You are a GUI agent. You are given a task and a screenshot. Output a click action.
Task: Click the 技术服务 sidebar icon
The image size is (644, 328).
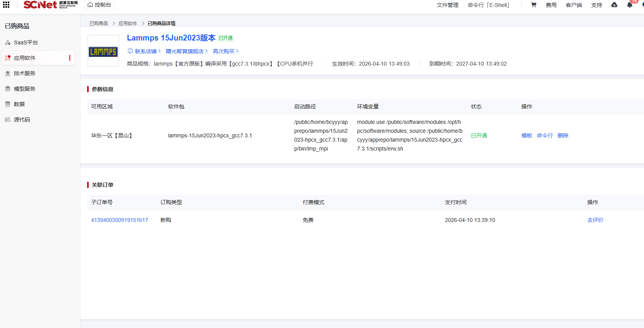(x=8, y=73)
